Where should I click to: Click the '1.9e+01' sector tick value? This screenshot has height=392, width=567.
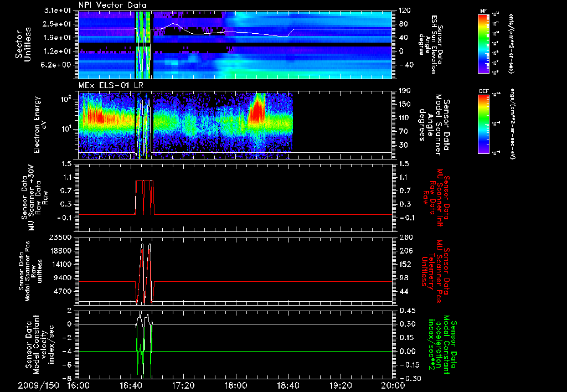tap(59, 38)
